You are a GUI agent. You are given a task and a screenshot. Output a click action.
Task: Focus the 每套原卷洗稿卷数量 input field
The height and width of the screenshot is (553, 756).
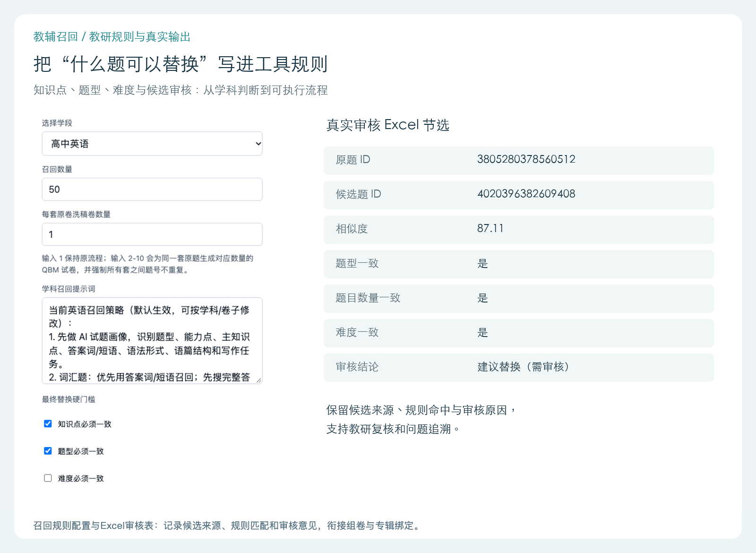[x=152, y=234]
